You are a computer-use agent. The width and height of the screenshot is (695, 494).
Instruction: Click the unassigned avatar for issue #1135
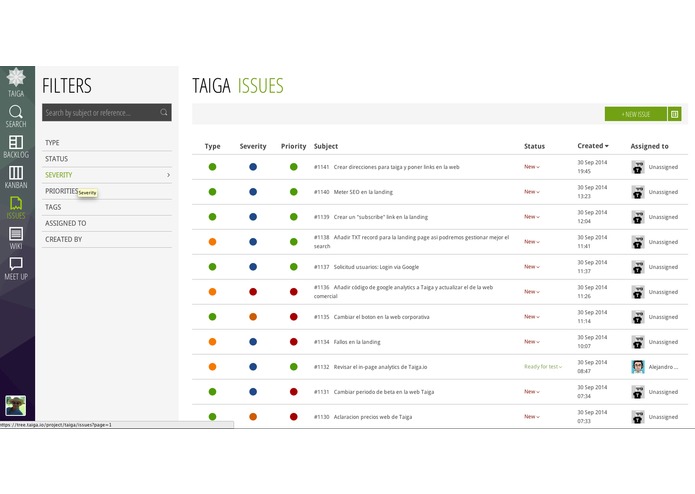pyautogui.click(x=638, y=317)
